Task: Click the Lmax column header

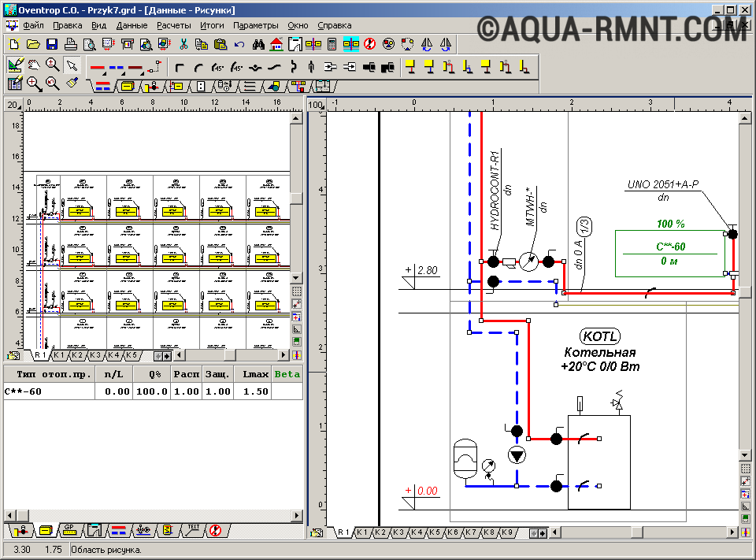Action: pyautogui.click(x=254, y=374)
